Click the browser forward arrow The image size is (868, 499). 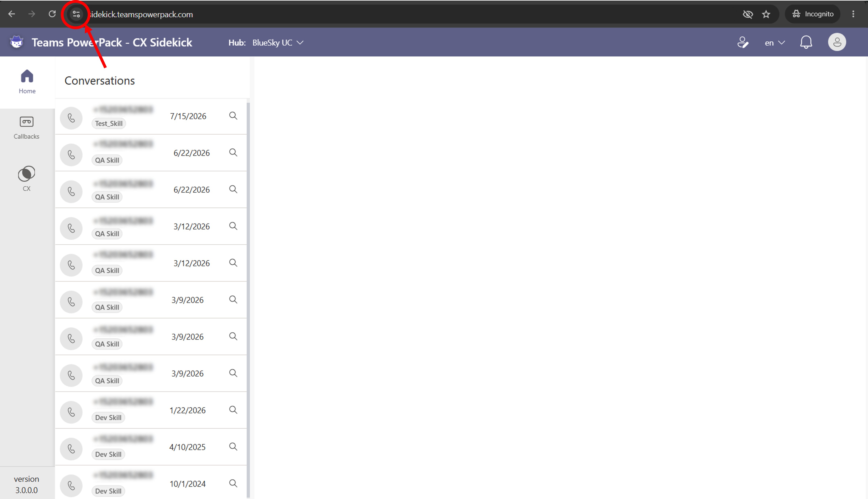coord(32,14)
